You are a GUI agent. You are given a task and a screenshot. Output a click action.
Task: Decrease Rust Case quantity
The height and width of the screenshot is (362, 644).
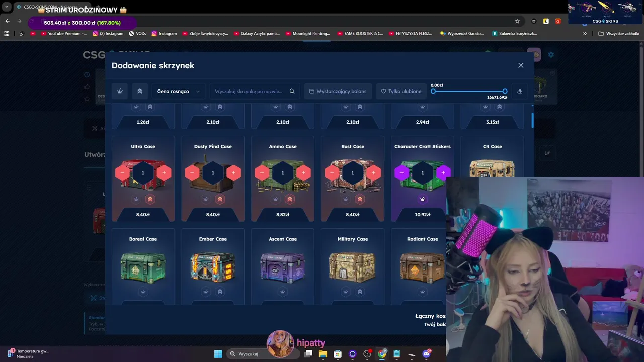[x=332, y=173]
